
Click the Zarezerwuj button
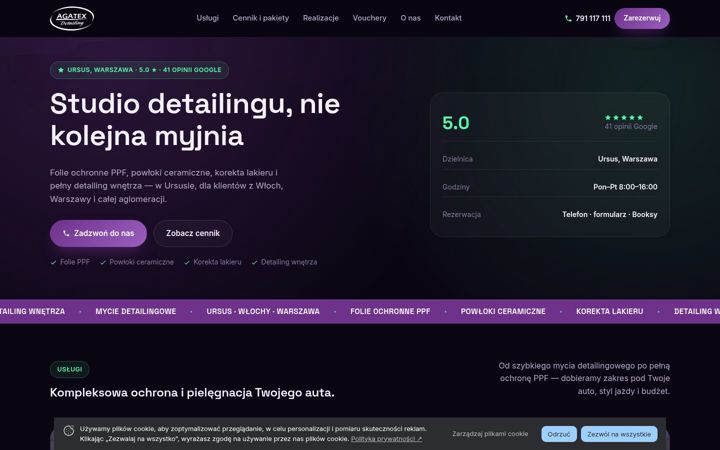[642, 18]
